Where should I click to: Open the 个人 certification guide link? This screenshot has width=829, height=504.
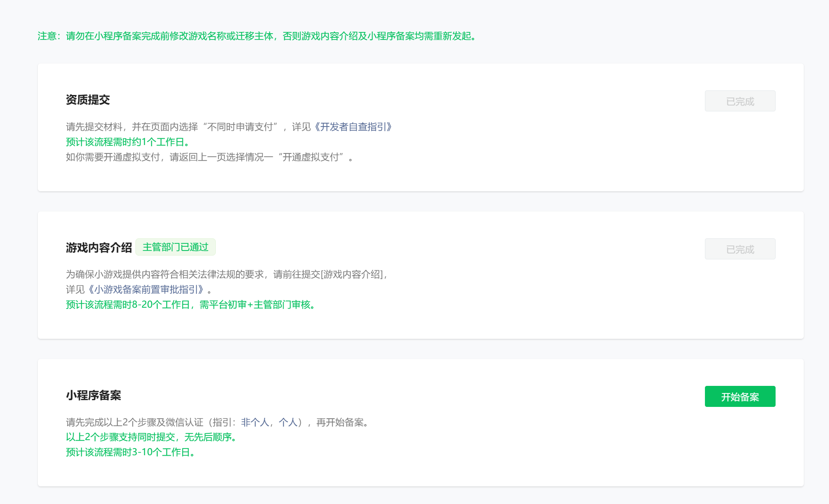[x=288, y=422]
